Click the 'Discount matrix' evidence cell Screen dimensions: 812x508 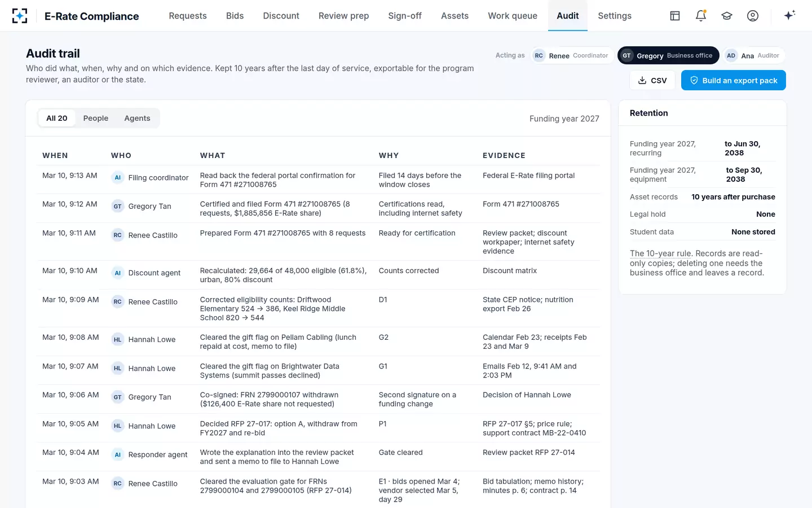pyautogui.click(x=510, y=270)
